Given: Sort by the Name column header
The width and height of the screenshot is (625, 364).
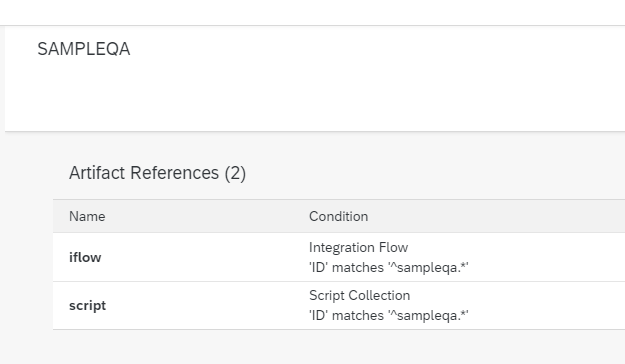Looking at the screenshot, I should tap(87, 216).
